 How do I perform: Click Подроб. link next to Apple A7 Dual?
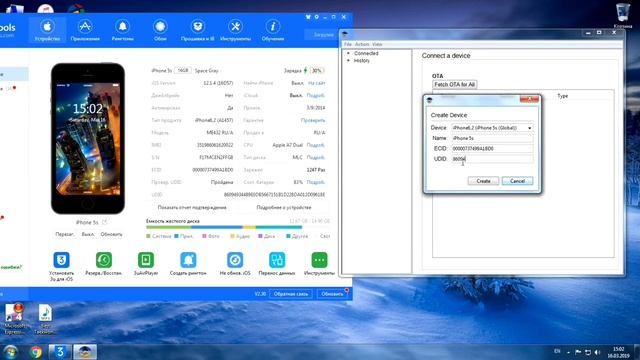(316, 145)
